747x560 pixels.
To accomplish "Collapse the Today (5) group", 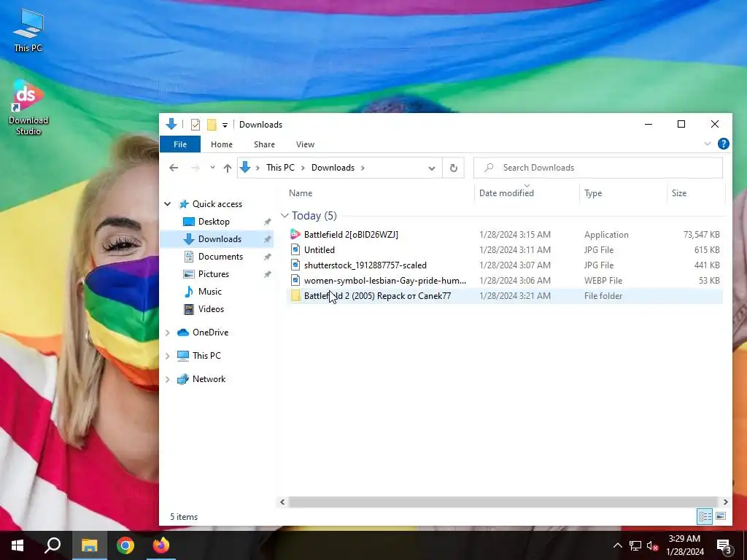I will point(285,216).
